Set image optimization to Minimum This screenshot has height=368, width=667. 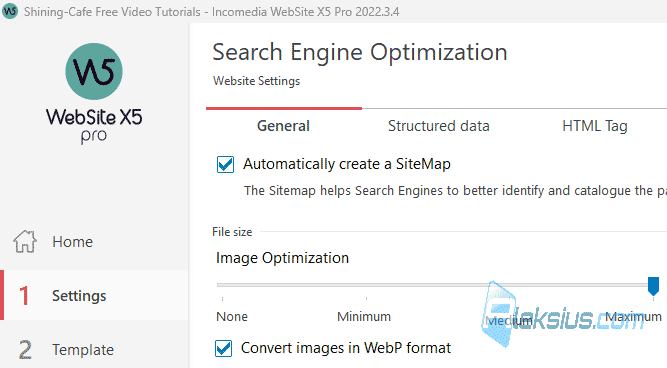[x=364, y=317]
